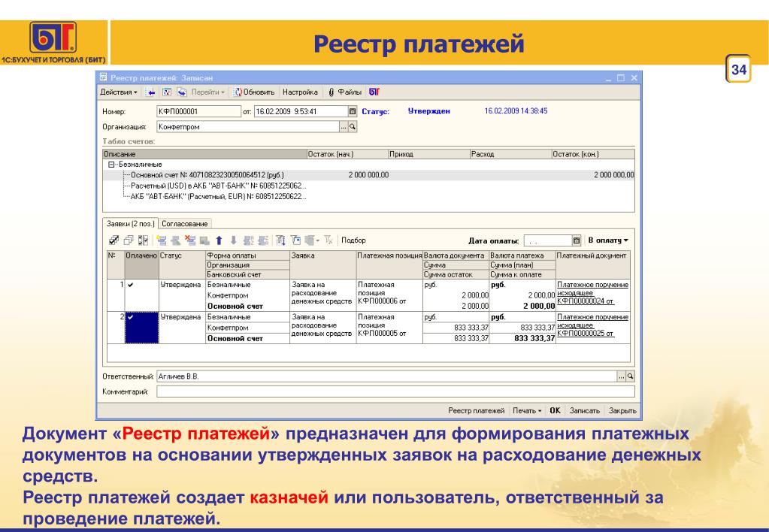
Task: Check all rows icon in Заявки toolbar
Action: pos(114,240)
